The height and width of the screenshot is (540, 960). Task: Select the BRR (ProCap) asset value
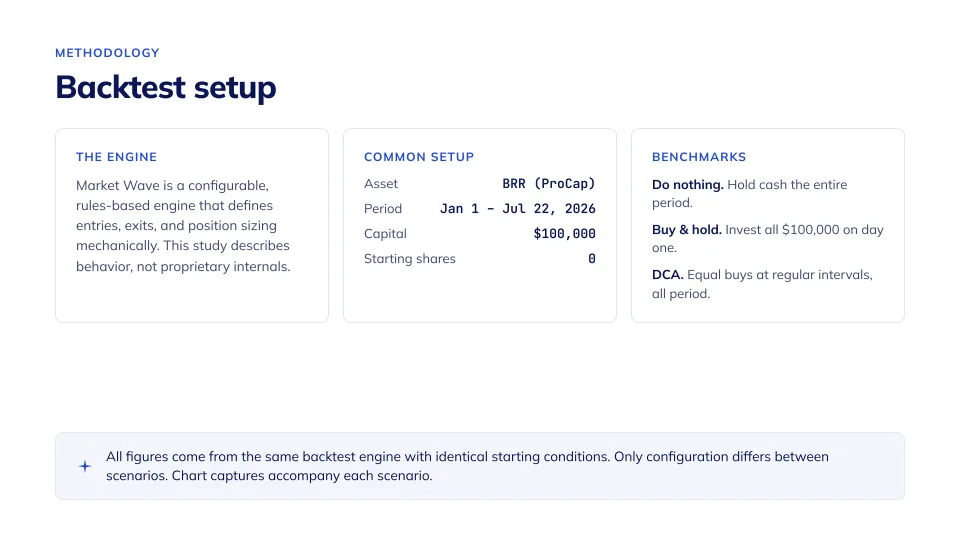point(549,184)
